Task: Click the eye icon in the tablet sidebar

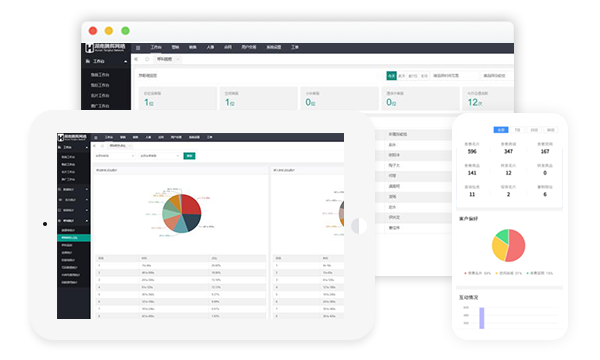Action: (x=60, y=200)
